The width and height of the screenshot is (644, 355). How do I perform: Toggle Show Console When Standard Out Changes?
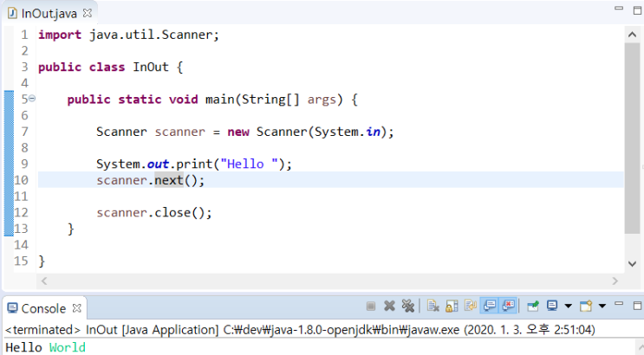(489, 307)
